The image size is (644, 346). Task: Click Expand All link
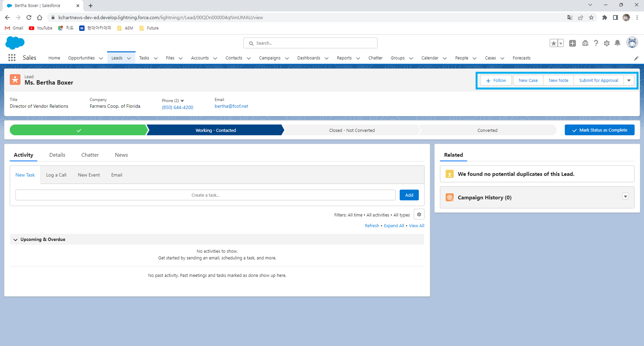coord(394,226)
